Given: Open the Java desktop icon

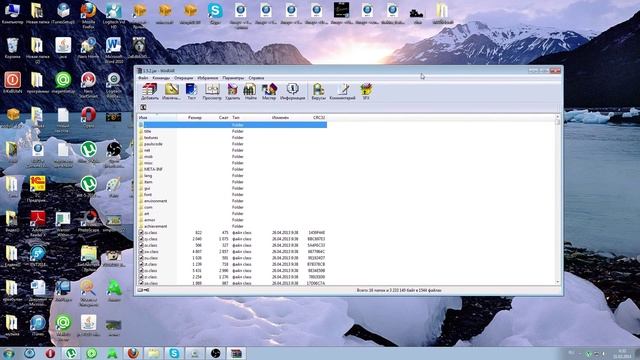Looking at the screenshot, I should [63, 48].
